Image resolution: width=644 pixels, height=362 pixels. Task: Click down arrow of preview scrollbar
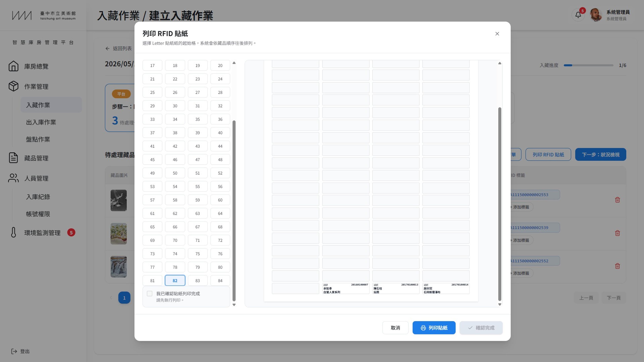point(499,304)
